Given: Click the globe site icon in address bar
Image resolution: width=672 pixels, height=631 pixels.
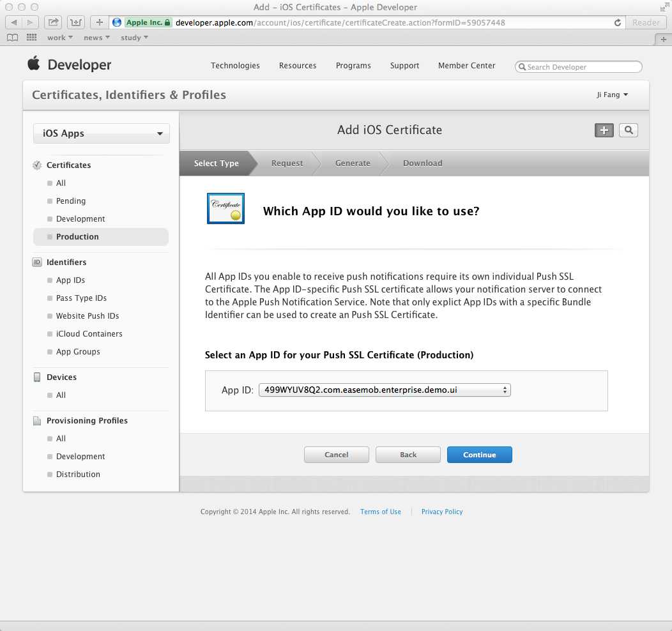Looking at the screenshot, I should pos(116,22).
